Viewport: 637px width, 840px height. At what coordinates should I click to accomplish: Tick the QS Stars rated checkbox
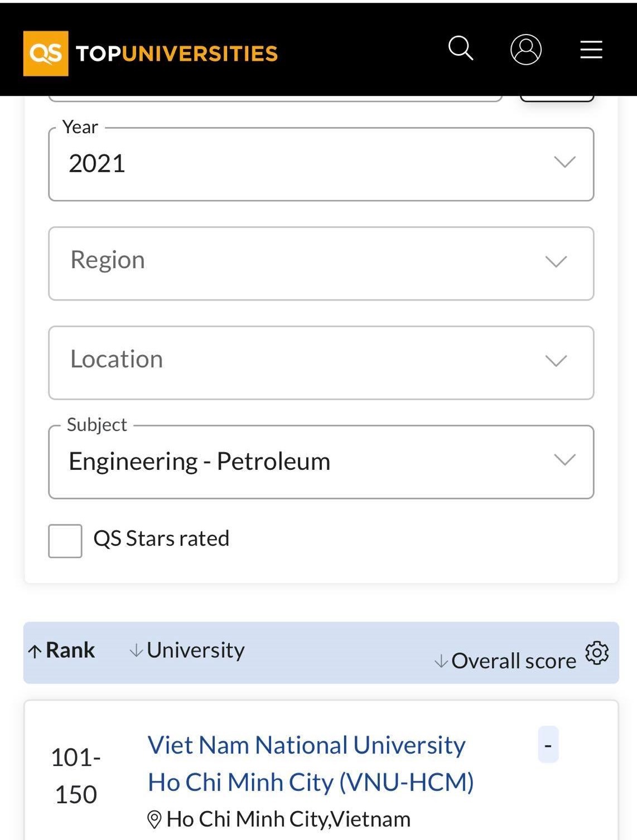click(x=65, y=541)
